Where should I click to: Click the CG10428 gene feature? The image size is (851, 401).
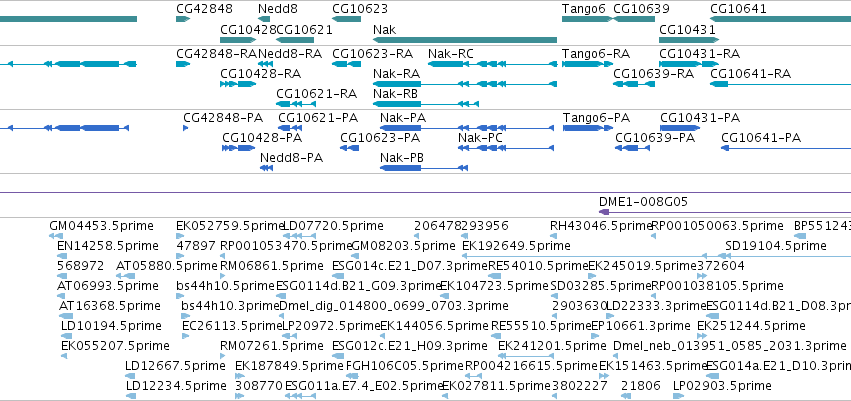tap(238, 40)
